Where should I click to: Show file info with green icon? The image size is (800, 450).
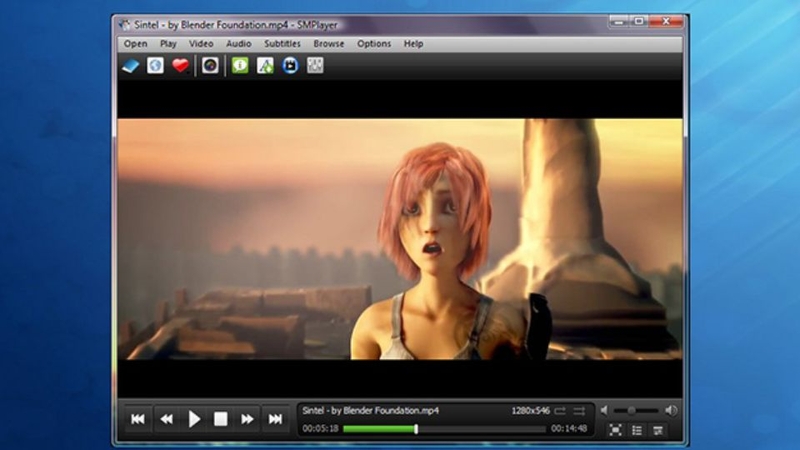[240, 65]
